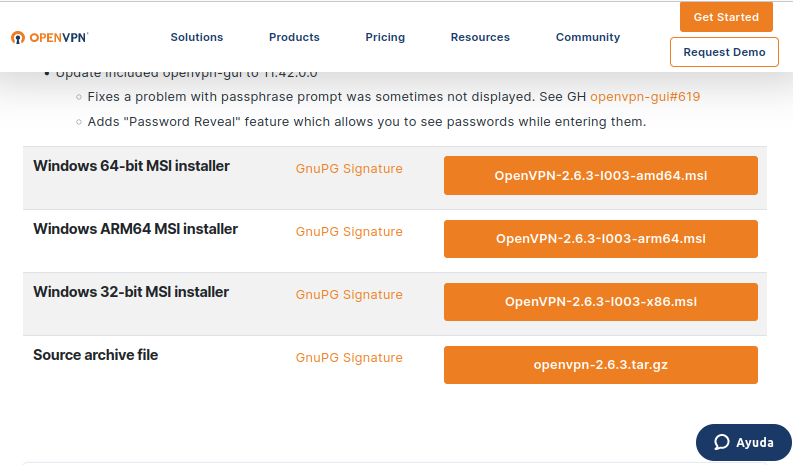Click the Source archive file row label
This screenshot has width=793, height=465.
95,355
